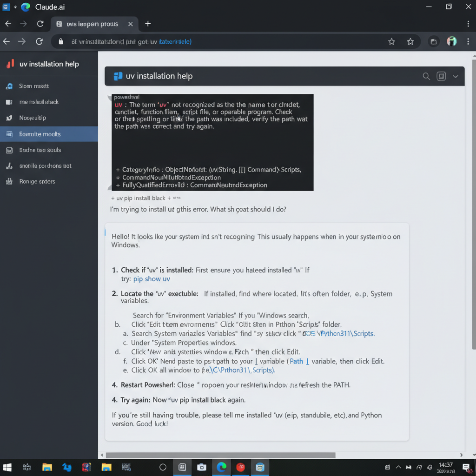The height and width of the screenshot is (476, 476).
Task: Click the 'Try again:' step text
Action: pos(135,400)
